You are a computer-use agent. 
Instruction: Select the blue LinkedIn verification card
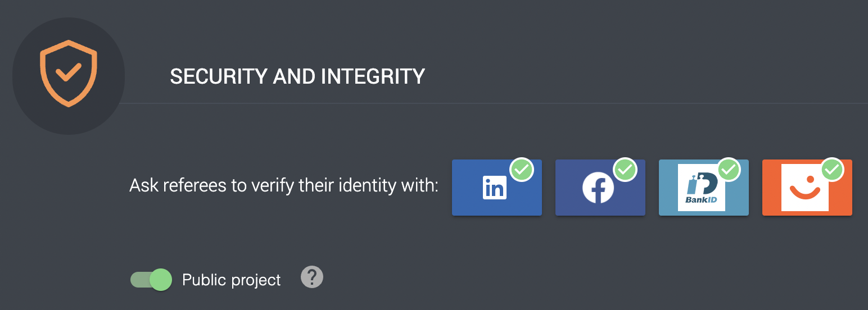coord(497,188)
